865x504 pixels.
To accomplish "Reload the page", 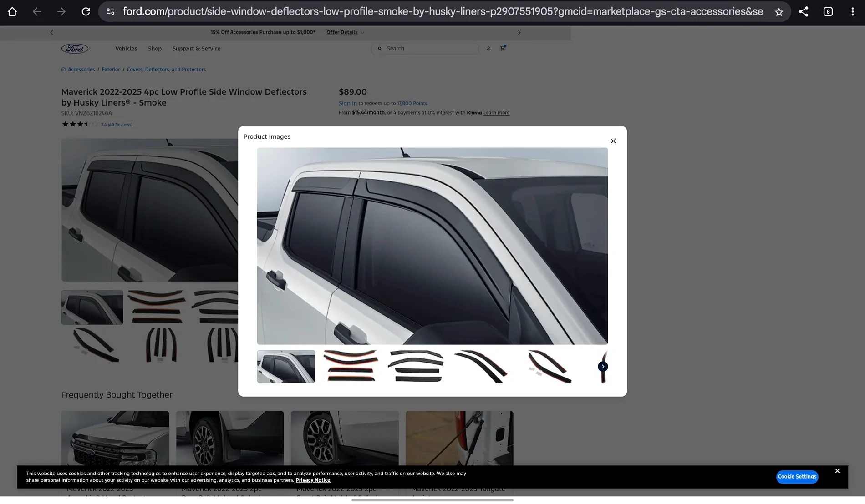I will pyautogui.click(x=86, y=12).
